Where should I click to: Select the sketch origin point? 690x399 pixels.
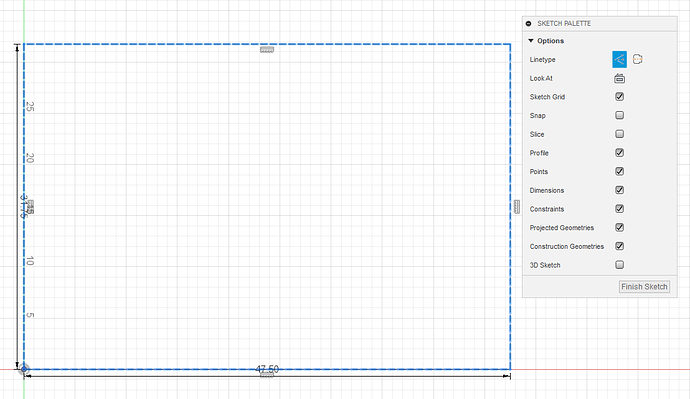pyautogui.click(x=24, y=369)
